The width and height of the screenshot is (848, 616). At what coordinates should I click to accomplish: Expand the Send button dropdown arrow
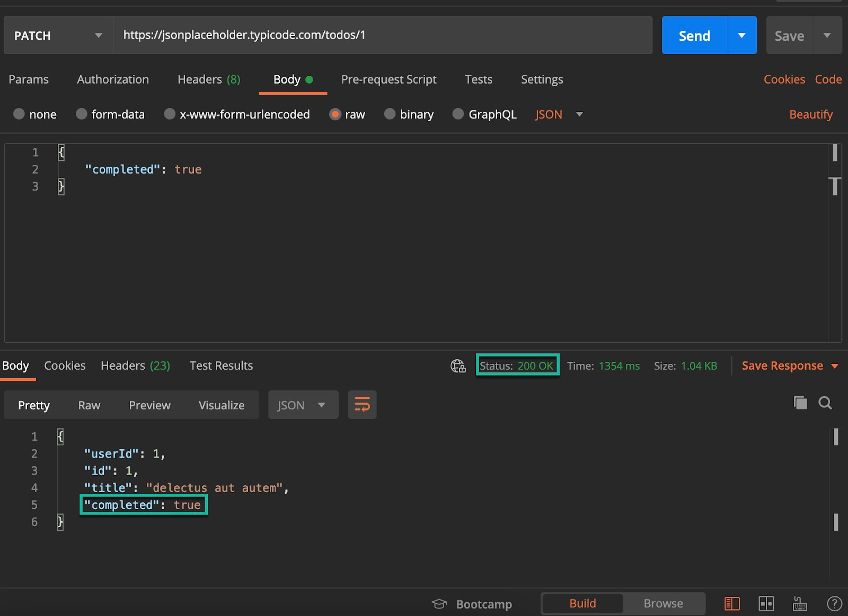742,35
